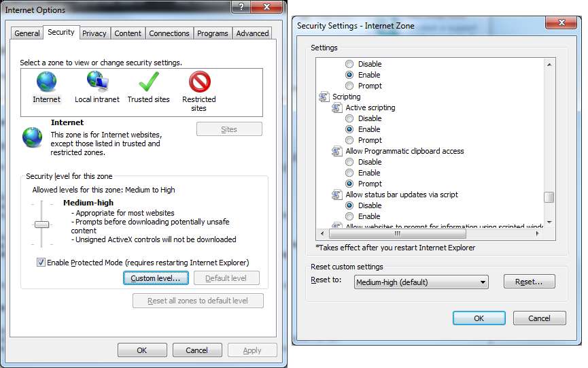
Task: Click the 'Scripting' category label
Action: click(347, 97)
